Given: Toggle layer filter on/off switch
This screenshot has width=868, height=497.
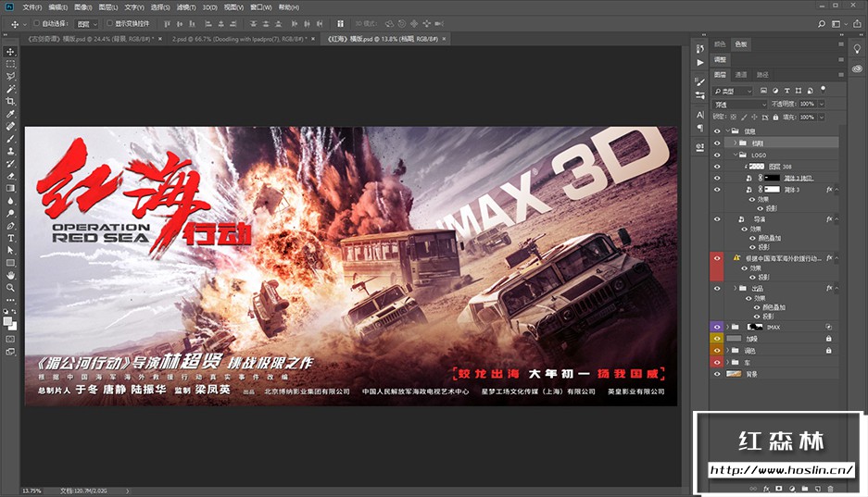Looking at the screenshot, I should 824,89.
